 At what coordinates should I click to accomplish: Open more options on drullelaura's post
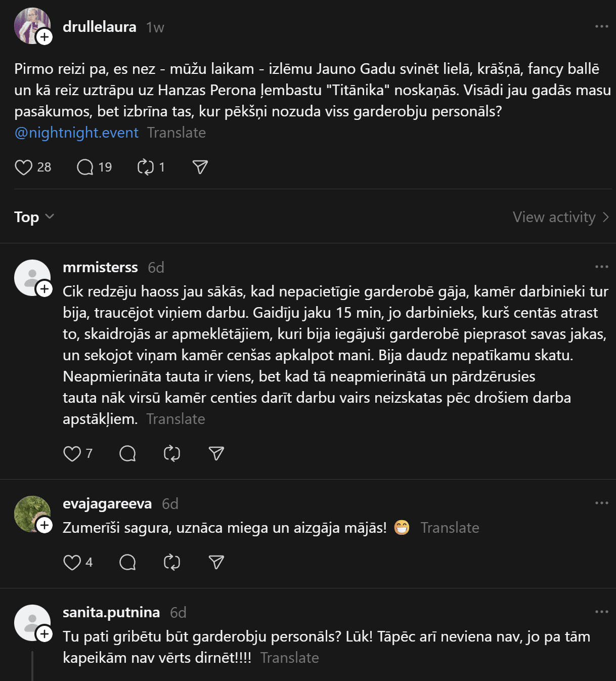coord(601,26)
